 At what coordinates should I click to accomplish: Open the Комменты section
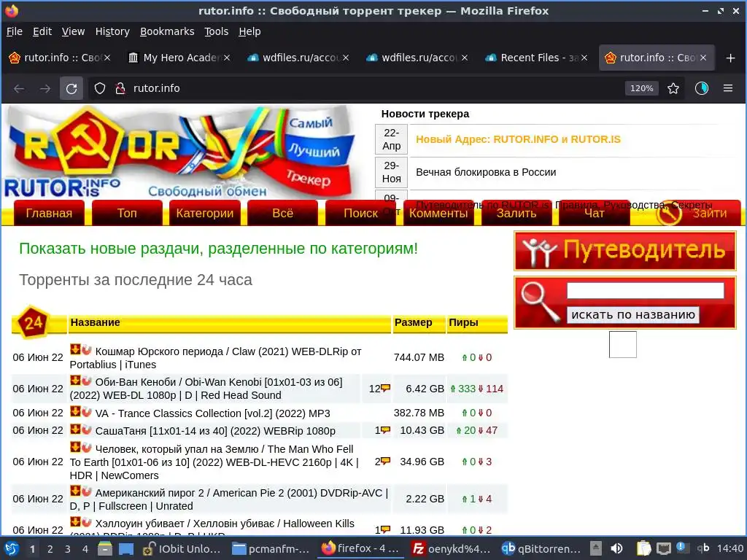438,213
